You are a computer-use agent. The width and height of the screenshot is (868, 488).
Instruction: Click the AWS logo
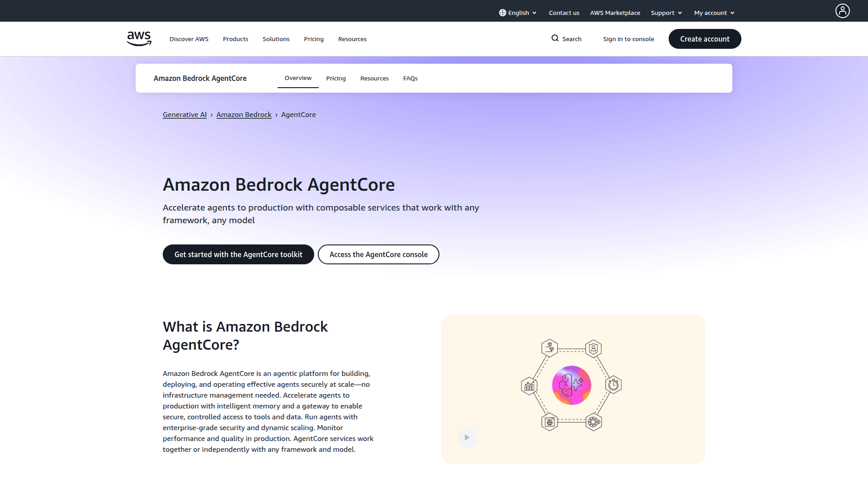coord(139,39)
